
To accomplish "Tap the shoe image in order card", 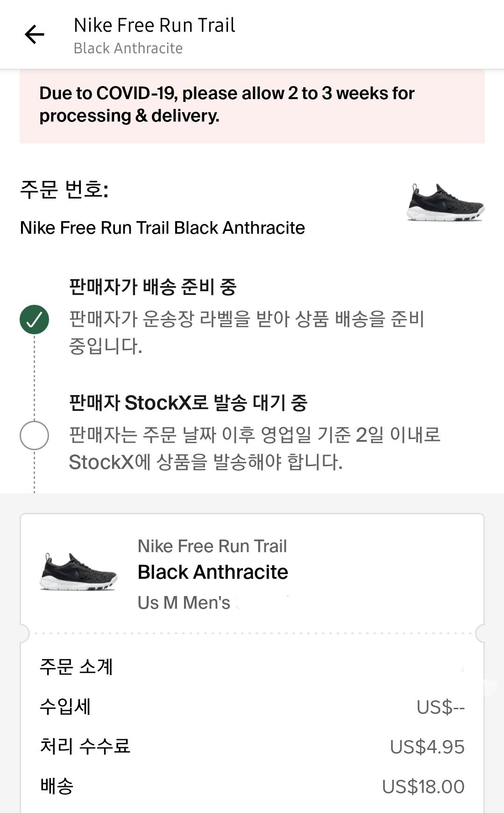I will coord(78,572).
